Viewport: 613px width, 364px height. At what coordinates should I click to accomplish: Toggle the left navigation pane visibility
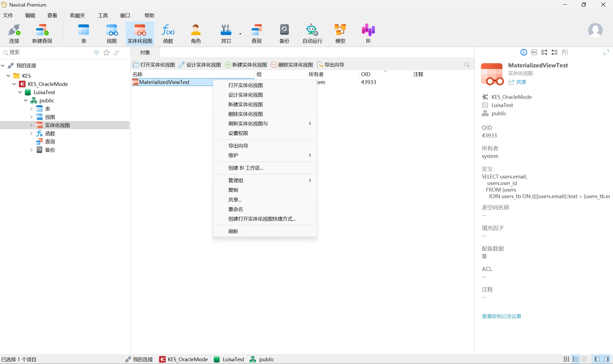tap(597, 359)
